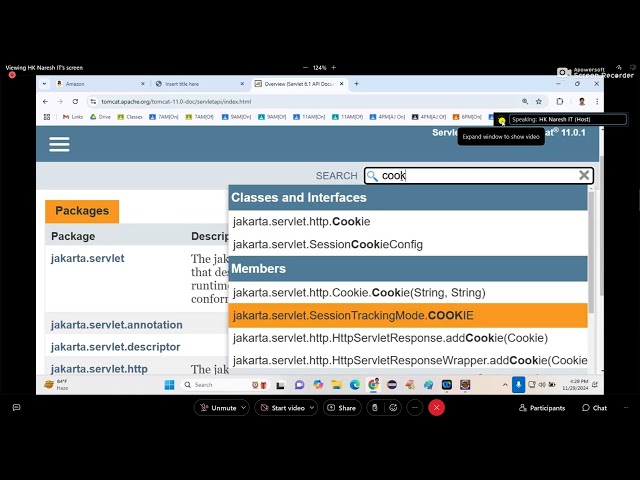Open the Chrome profile avatar
Screen dimensions: 640x480
point(582,101)
